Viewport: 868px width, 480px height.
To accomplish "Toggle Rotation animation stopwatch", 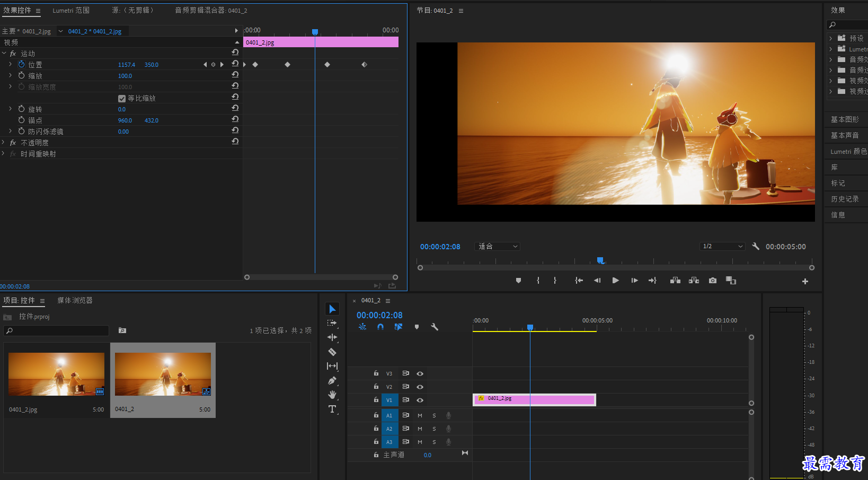I will (22, 109).
